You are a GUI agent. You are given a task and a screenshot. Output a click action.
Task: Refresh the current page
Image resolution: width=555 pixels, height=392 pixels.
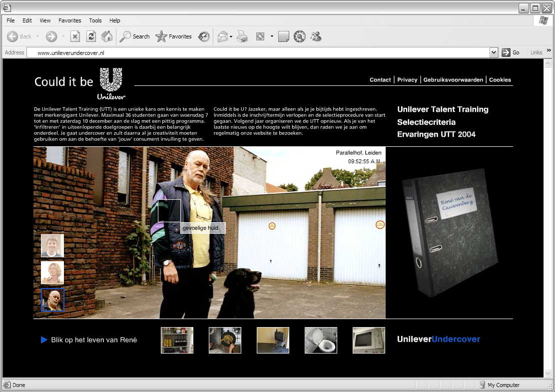[x=91, y=36]
